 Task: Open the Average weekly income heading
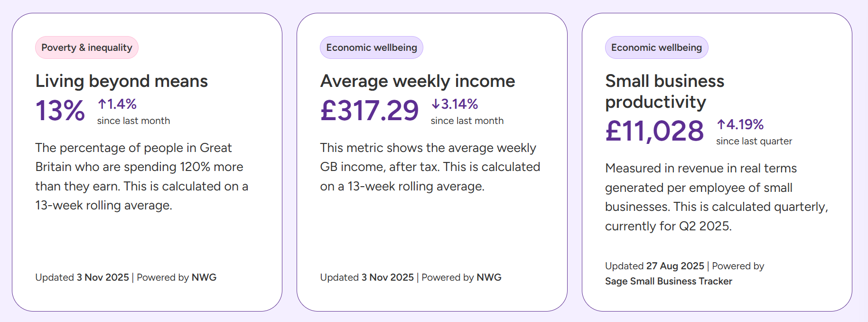418,81
